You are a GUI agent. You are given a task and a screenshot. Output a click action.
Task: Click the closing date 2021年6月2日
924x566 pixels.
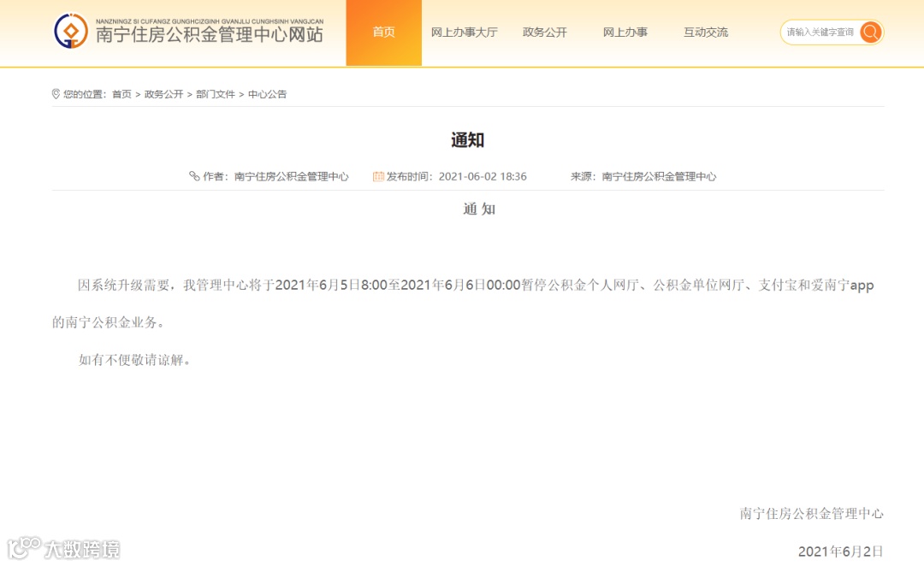click(841, 551)
